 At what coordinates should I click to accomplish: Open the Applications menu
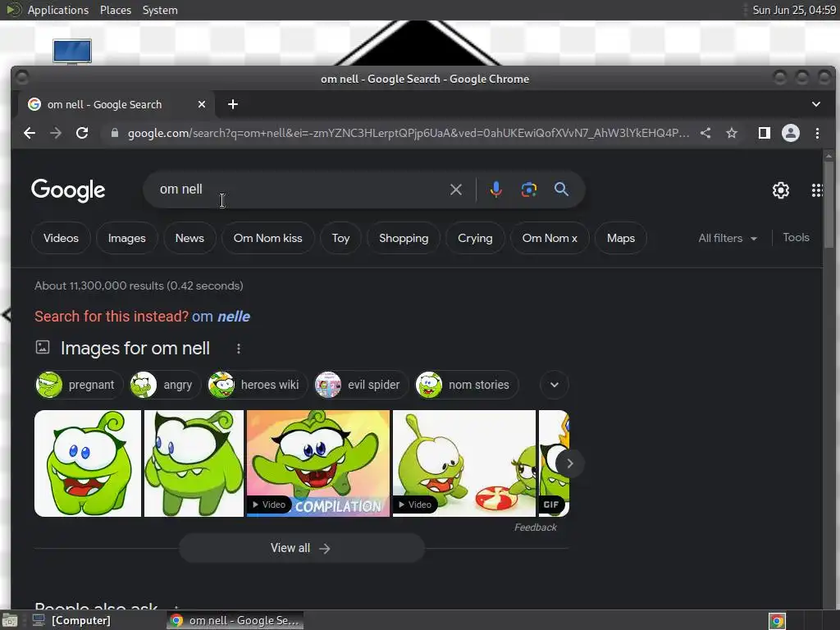58,10
